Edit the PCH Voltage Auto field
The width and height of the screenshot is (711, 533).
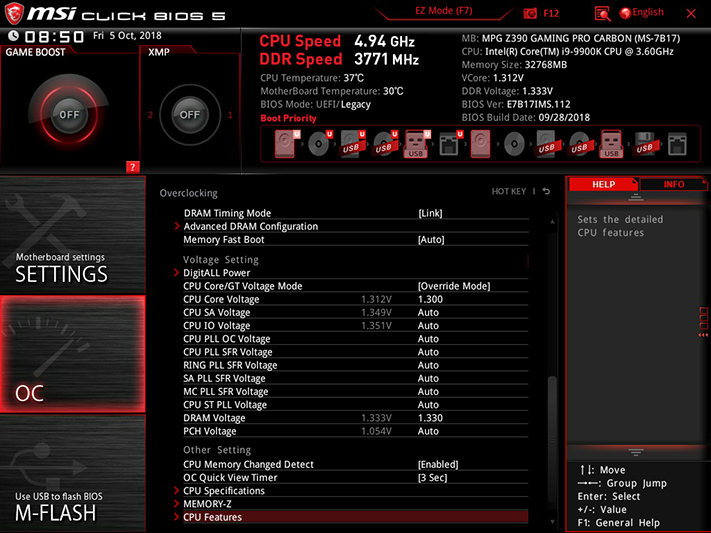[428, 431]
